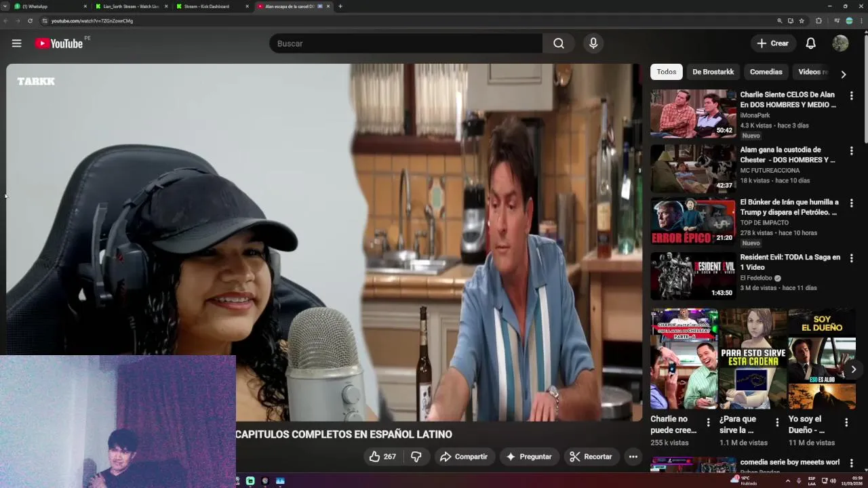Open the weather widget in taskbar
The width and height of the screenshot is (868, 488).
pos(744,481)
